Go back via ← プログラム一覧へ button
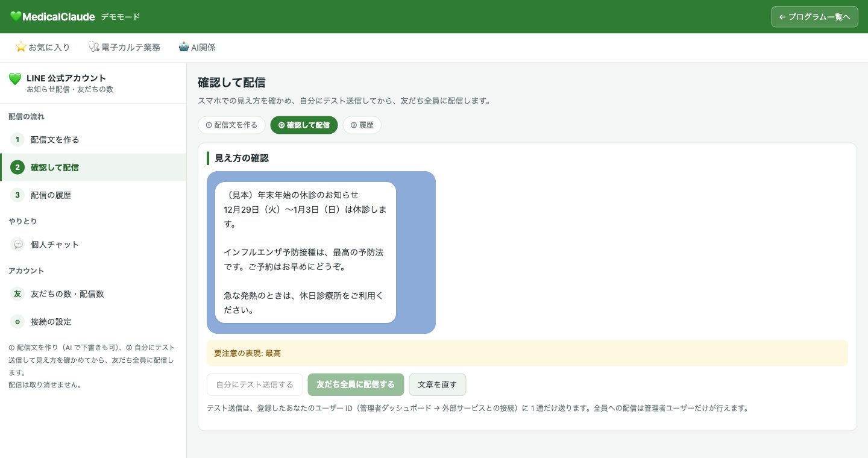 tap(814, 17)
